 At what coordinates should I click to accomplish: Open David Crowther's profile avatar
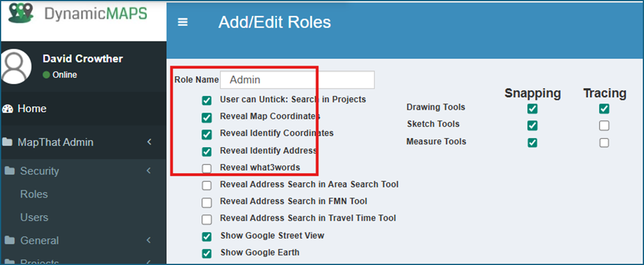pos(15,67)
